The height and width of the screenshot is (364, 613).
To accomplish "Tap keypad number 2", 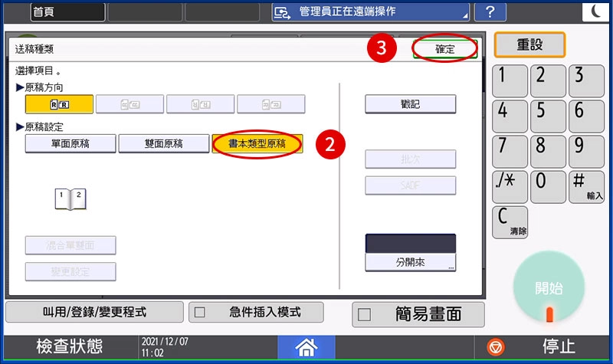I will click(548, 81).
